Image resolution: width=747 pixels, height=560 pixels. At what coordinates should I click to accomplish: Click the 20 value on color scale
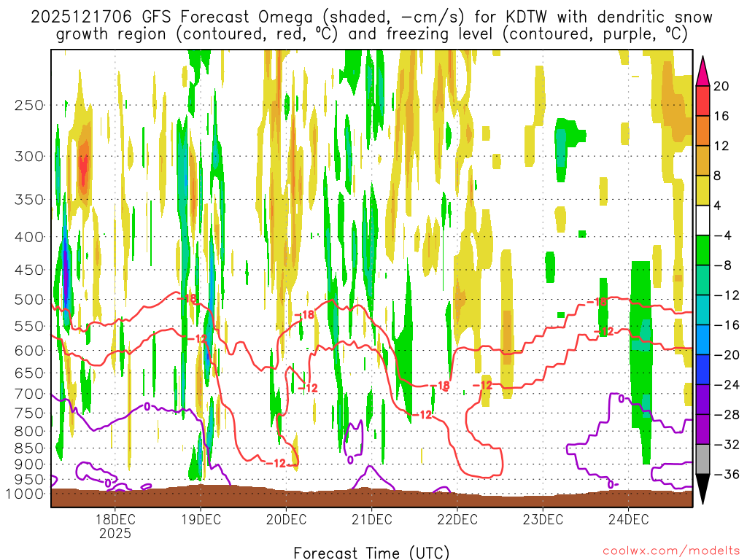coord(721,86)
